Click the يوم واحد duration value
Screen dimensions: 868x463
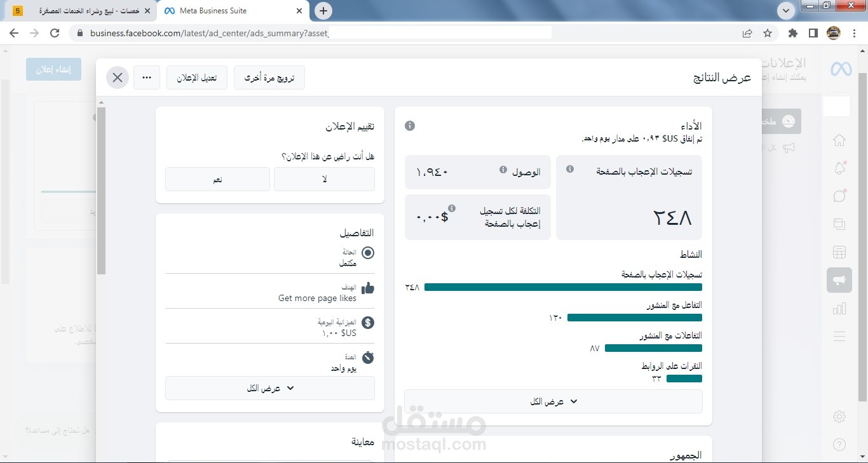click(x=343, y=368)
